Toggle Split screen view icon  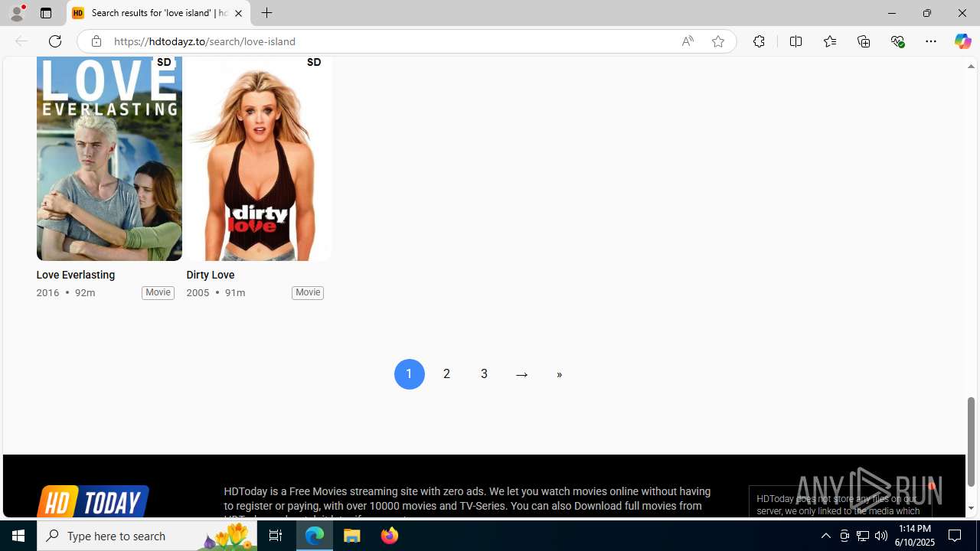795,41
